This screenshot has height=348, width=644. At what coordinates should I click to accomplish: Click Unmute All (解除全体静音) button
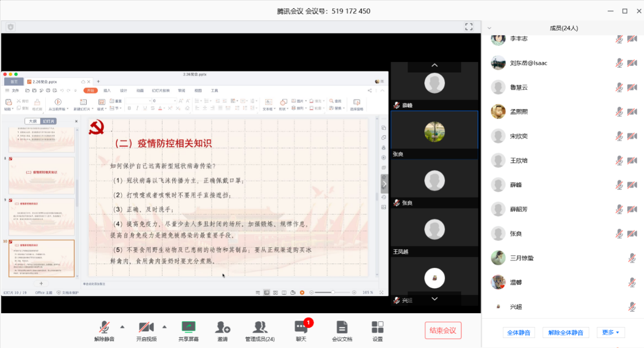tap(566, 333)
